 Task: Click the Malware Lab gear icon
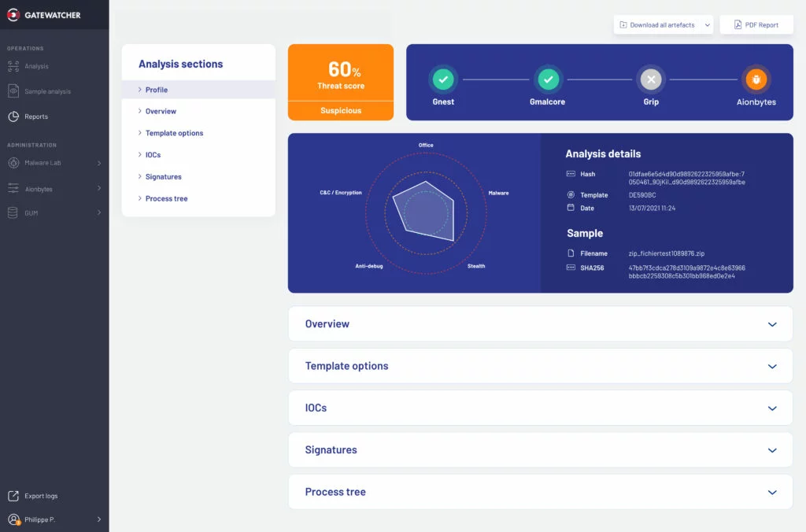click(x=13, y=163)
